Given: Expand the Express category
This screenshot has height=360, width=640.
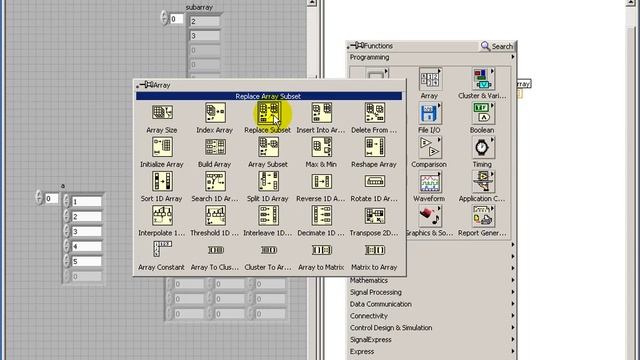Looking at the screenshot, I should (x=432, y=351).
